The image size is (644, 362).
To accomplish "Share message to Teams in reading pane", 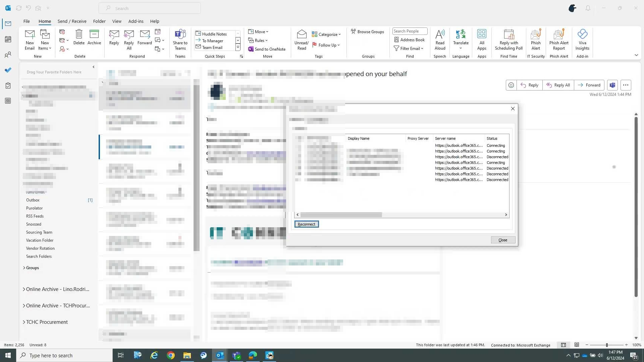I will pos(612,85).
